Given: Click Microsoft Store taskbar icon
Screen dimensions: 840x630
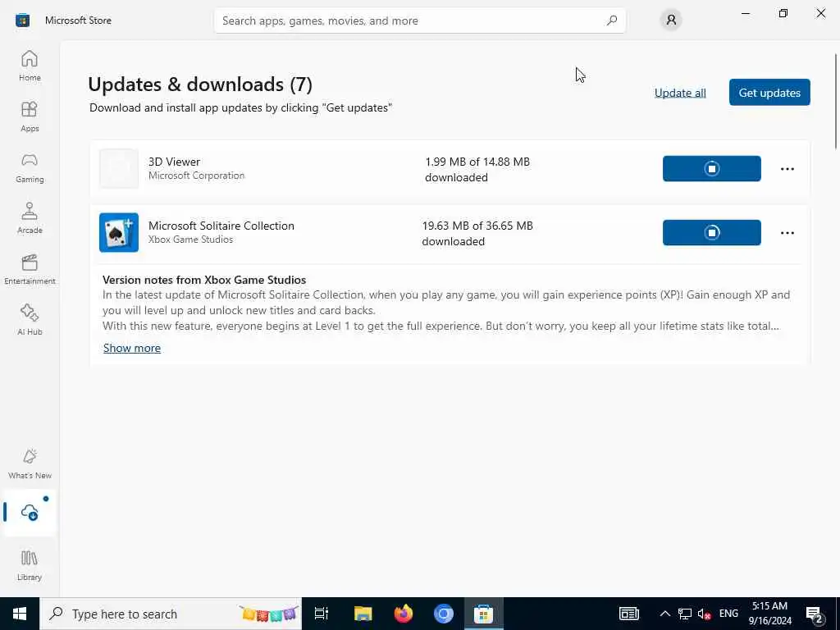Looking at the screenshot, I should tap(483, 614).
